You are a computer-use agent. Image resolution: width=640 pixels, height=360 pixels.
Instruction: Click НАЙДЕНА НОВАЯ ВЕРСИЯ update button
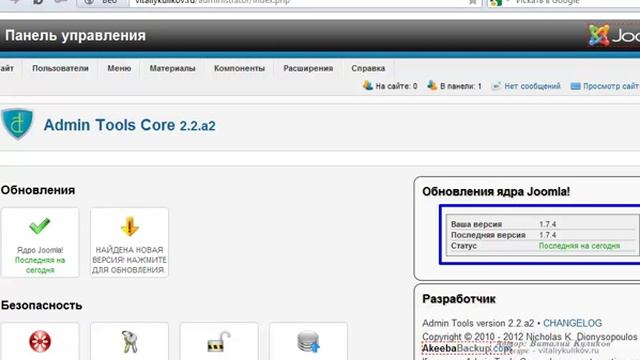point(129,242)
